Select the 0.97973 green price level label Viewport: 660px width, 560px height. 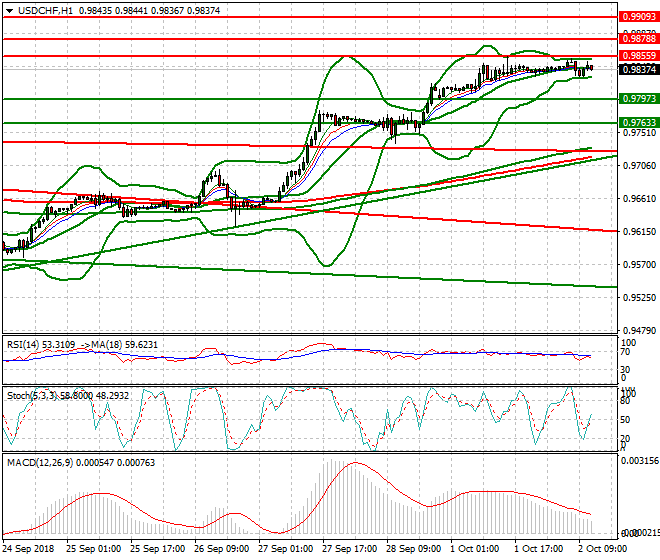639,99
